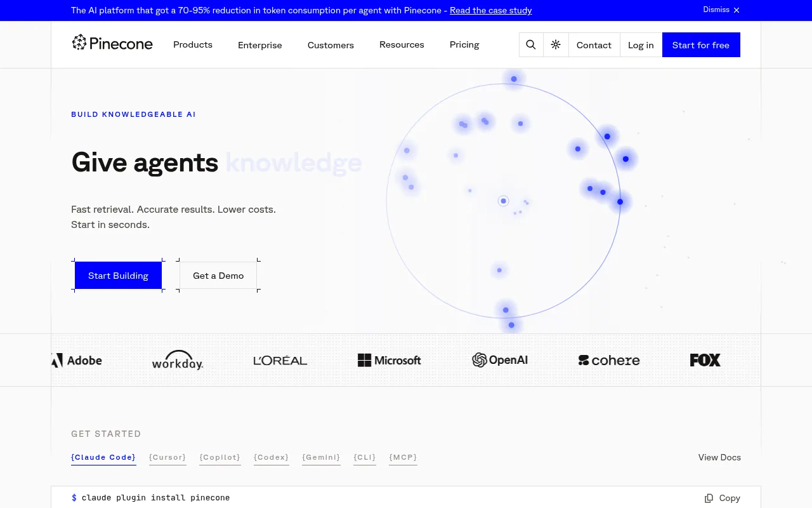Click the Cohere logo

pyautogui.click(x=609, y=360)
